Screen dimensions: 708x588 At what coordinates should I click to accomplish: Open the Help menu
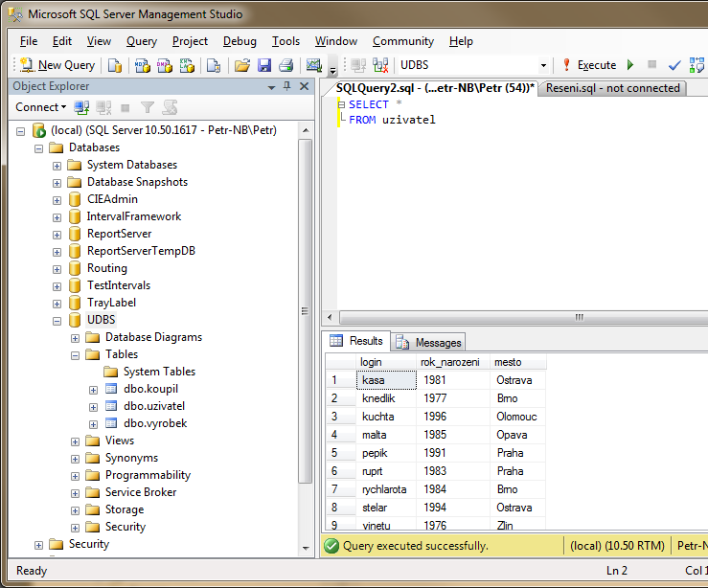pos(461,41)
